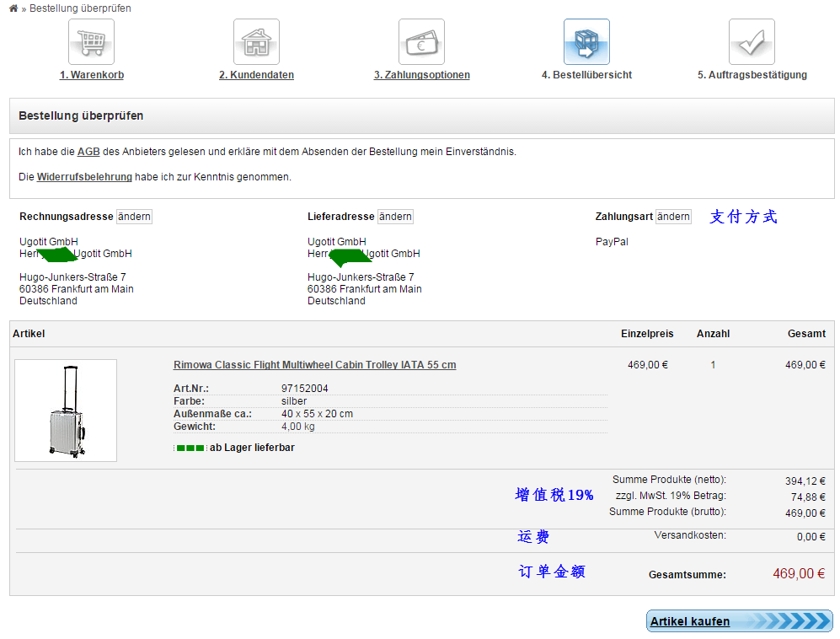
Task: Click the green stock availability indicator
Action: point(190,448)
